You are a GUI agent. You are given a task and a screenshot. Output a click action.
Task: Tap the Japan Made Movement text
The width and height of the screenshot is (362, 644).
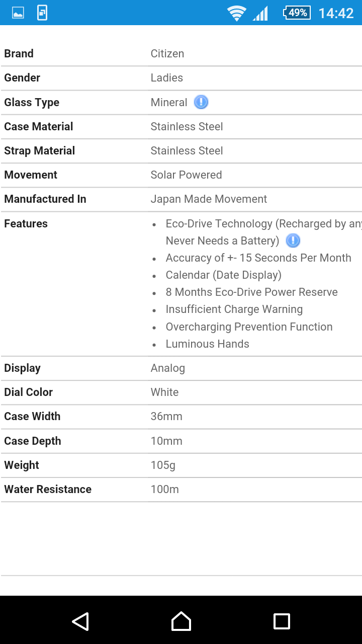click(x=209, y=199)
